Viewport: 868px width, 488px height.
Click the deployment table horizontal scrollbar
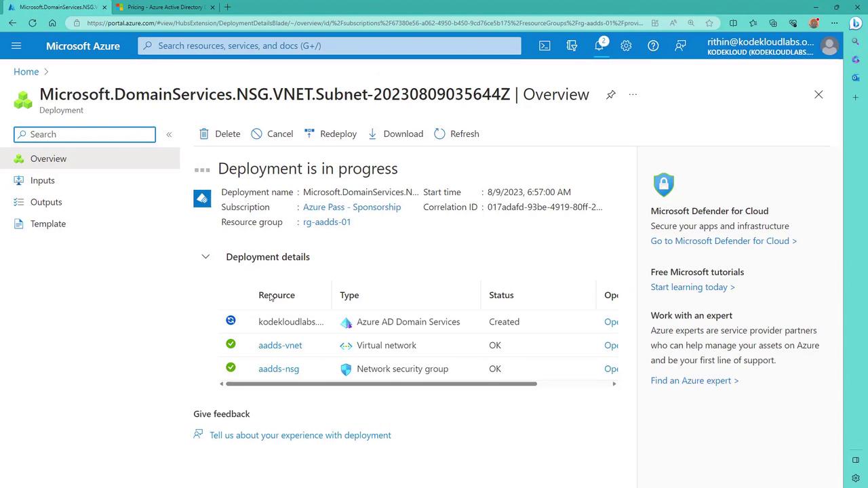click(x=380, y=384)
